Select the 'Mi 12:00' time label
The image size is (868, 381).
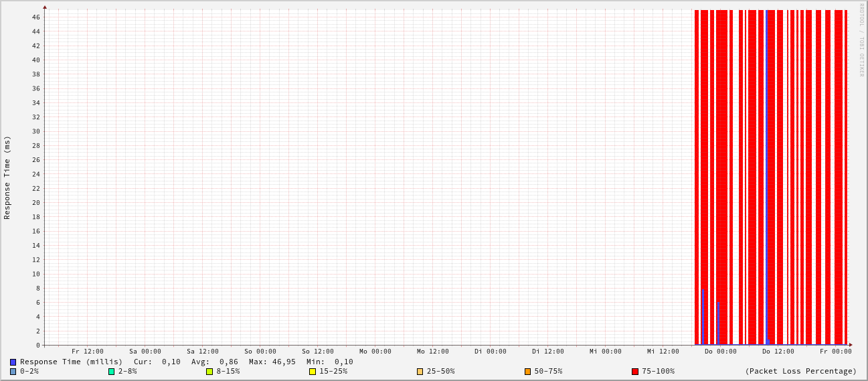point(663,352)
